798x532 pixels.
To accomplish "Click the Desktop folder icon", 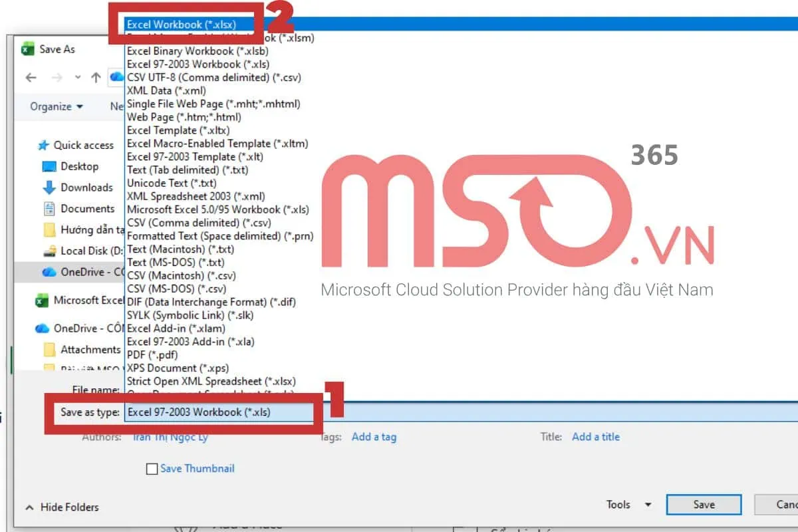I will pyautogui.click(x=49, y=166).
